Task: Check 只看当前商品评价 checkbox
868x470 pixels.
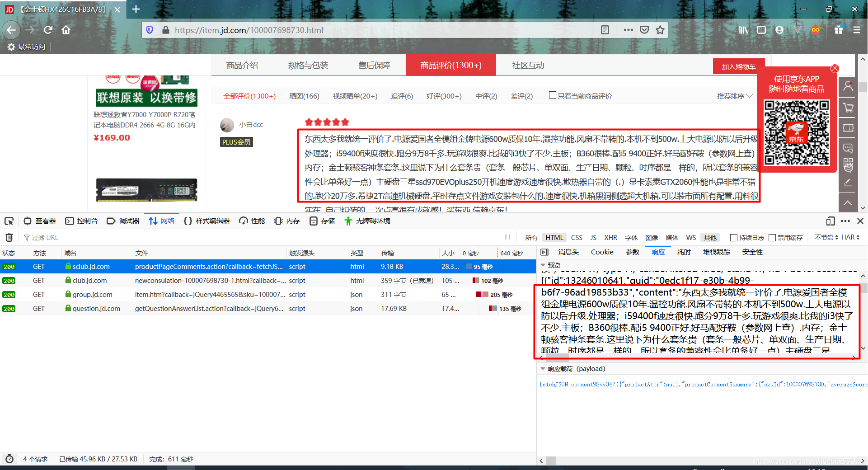Action: [552, 95]
